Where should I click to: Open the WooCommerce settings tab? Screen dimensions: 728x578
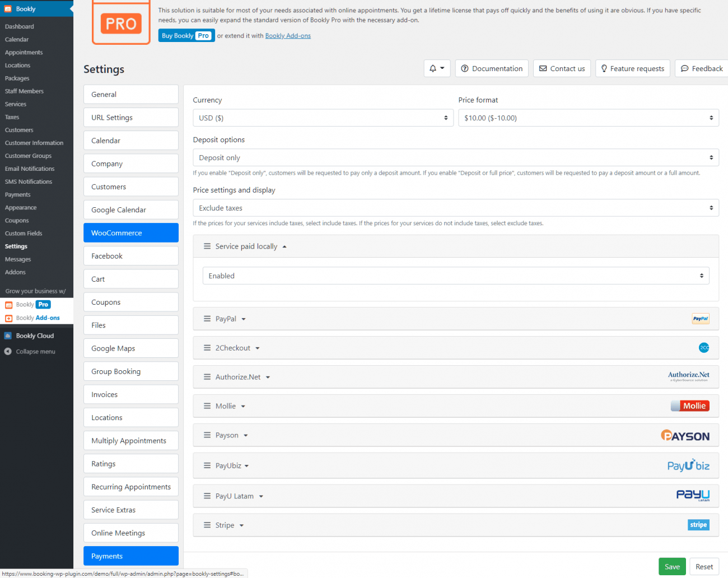131,232
